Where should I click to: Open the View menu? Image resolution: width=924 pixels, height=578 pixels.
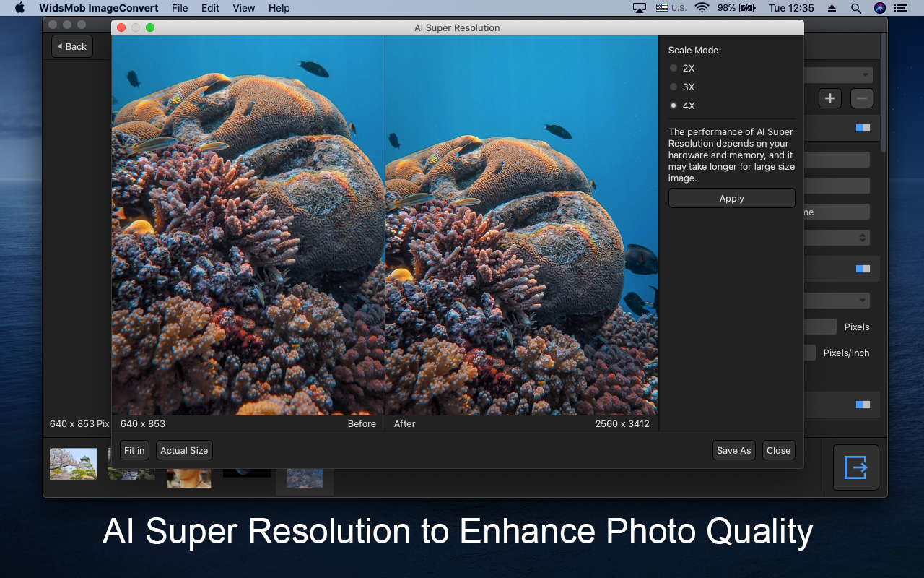244,8
